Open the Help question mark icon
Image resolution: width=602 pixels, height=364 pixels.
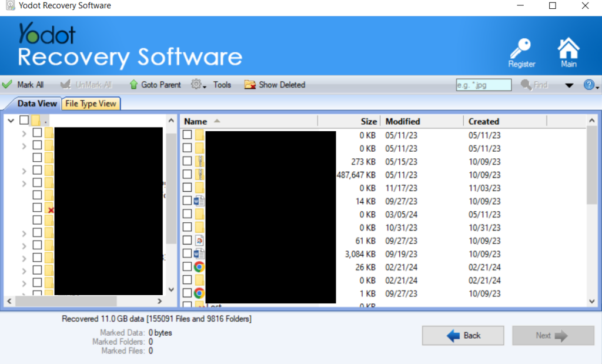pos(590,84)
